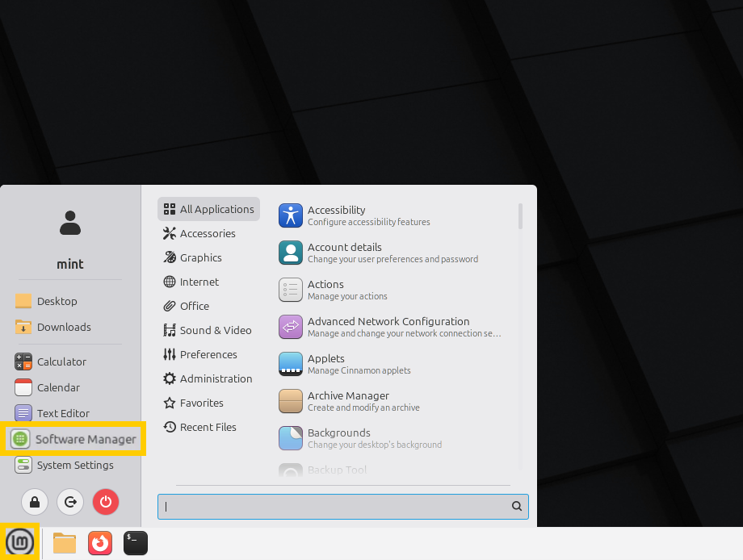The height and width of the screenshot is (560, 743).
Task: Click the 'Calculator' label in sidebar
Action: 61,361
